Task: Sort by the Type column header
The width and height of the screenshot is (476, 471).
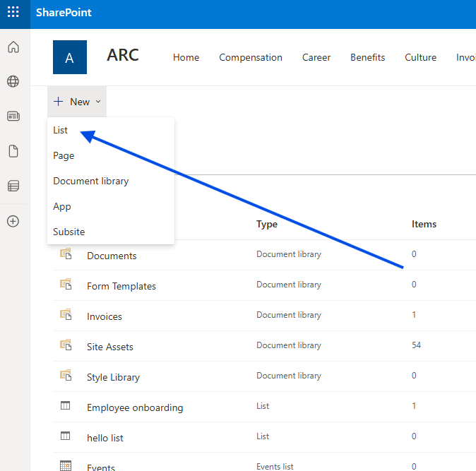Action: click(267, 225)
